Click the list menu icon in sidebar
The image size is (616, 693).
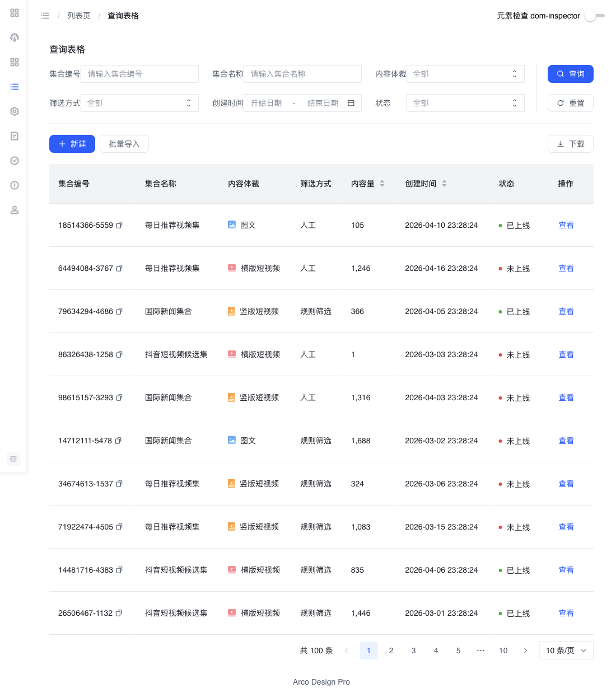(x=15, y=87)
